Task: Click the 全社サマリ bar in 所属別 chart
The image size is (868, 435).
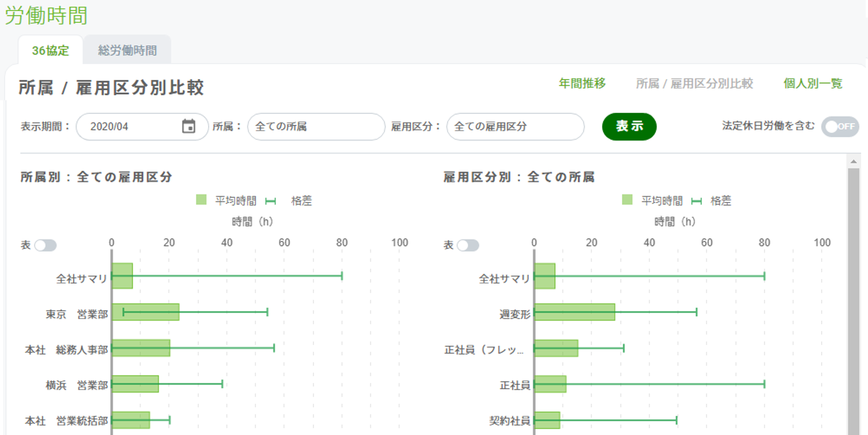Action: 122,276
